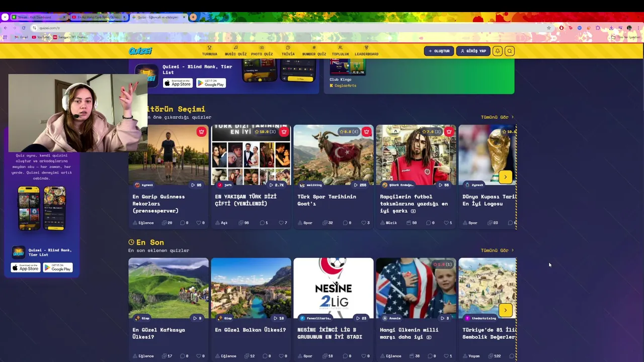Open En Yakışan Türk Dizi Çifti thumbnail
Viewport: 644px width, 362px height.
pyautogui.click(x=251, y=155)
